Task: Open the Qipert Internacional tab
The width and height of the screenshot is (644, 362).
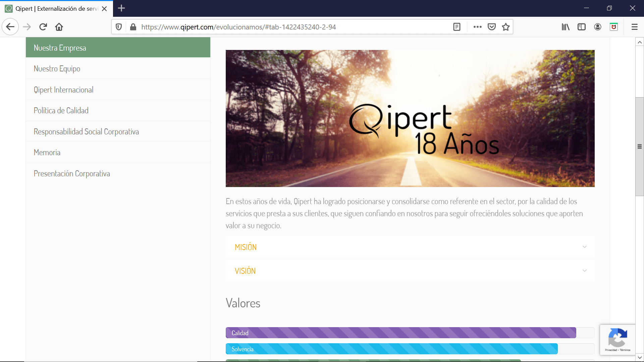Action: coord(118,89)
